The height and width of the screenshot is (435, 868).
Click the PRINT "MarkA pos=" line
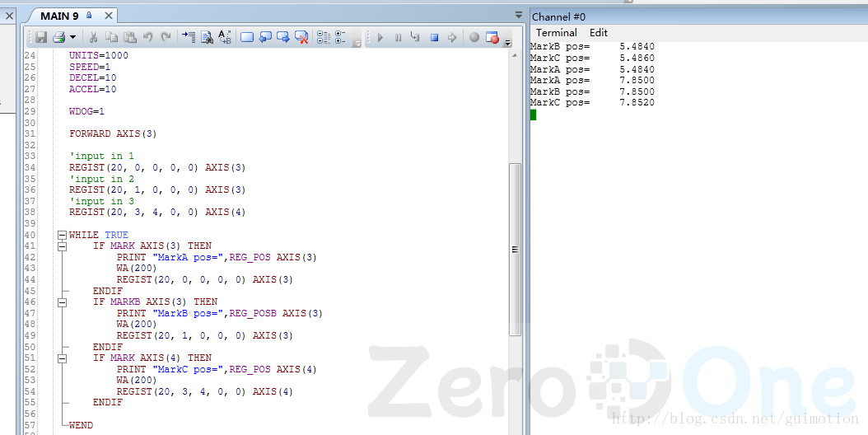click(217, 257)
